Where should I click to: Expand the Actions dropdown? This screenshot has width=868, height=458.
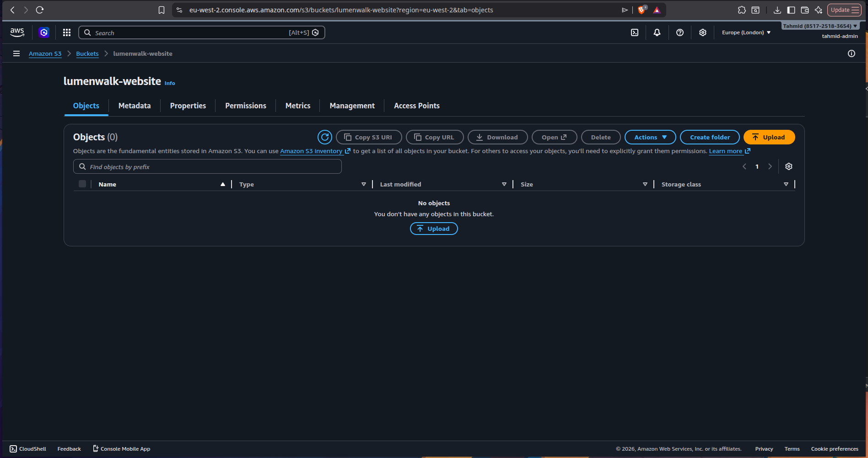coord(650,137)
